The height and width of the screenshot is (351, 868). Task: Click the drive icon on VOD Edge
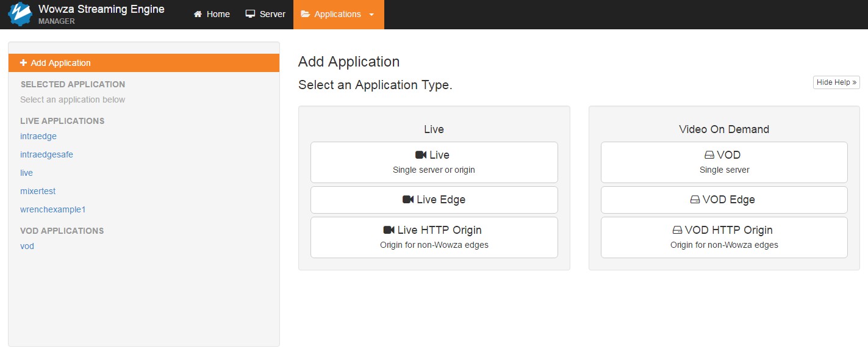[695, 200]
